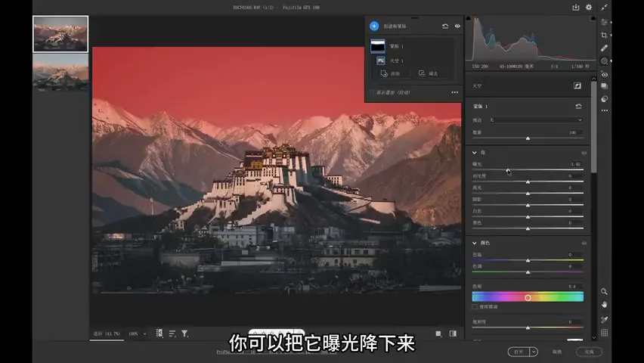Screen dimensions: 644x363
Task: Open Camera Raw preferences gear icon
Action: click(x=589, y=8)
